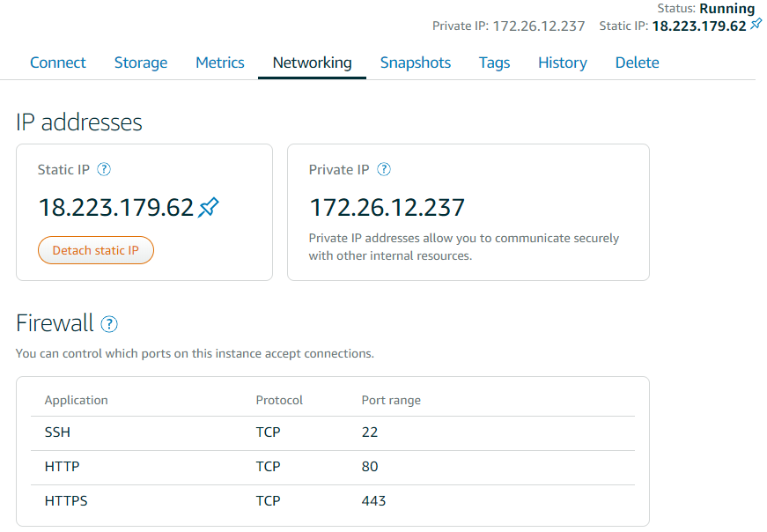Click TCP protocol in SSH row

[x=268, y=432]
